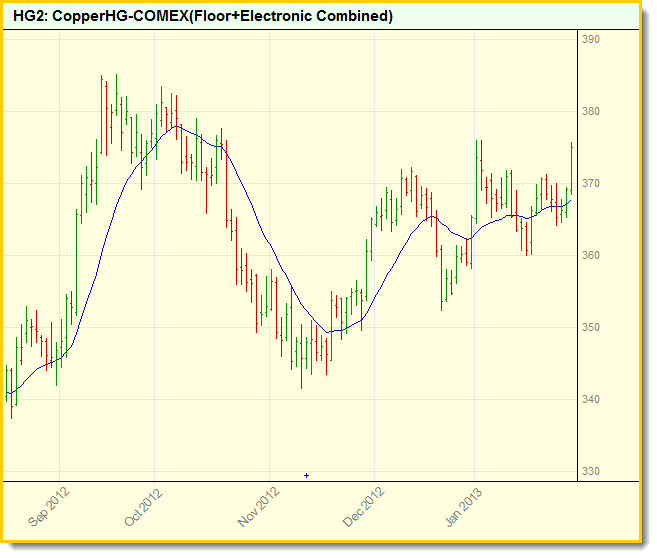This screenshot has height=558, width=657.
Task: Click the HG2 CopperHG-COMEX chart title
Action: (x=203, y=17)
